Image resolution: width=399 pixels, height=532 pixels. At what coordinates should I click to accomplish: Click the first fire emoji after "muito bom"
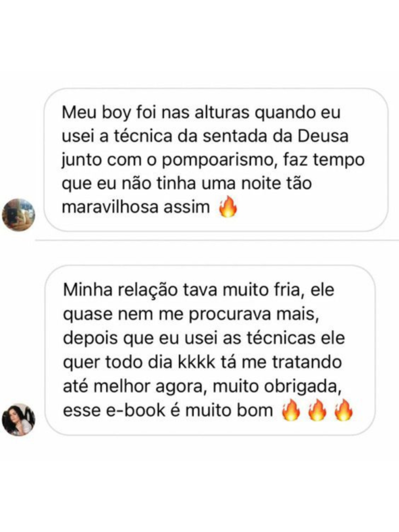pyautogui.click(x=291, y=410)
